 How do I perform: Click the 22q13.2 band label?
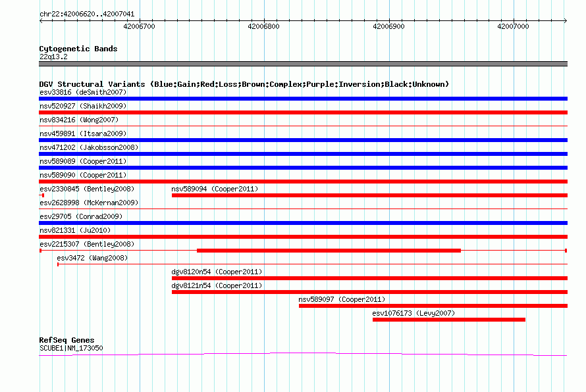[53, 57]
